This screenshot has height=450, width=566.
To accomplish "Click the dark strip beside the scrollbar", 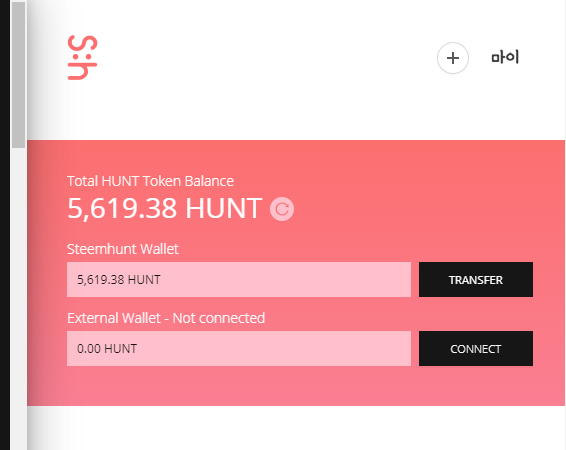I will click(5, 225).
